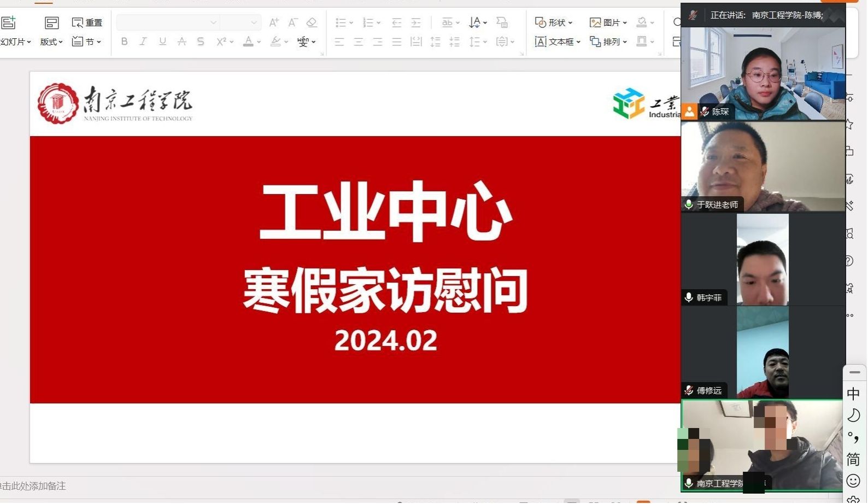This screenshot has width=868, height=504.
Task: Insert a text box with 文本框
Action: pyautogui.click(x=557, y=42)
